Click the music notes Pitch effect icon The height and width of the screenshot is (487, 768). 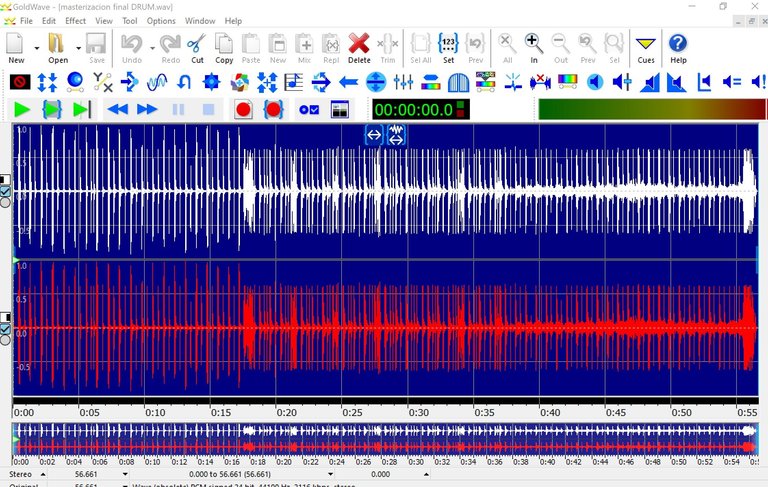[293, 82]
